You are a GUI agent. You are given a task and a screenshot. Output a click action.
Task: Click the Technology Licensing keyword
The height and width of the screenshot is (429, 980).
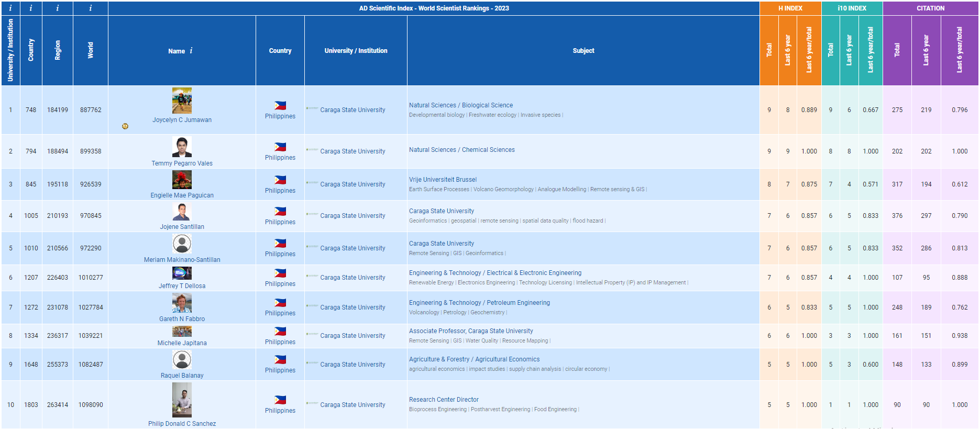tap(545, 282)
